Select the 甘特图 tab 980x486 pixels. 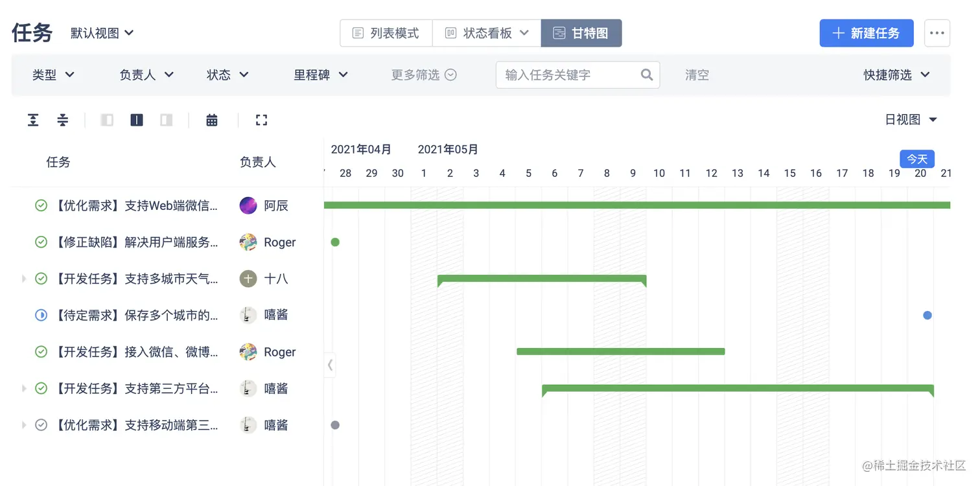point(581,33)
